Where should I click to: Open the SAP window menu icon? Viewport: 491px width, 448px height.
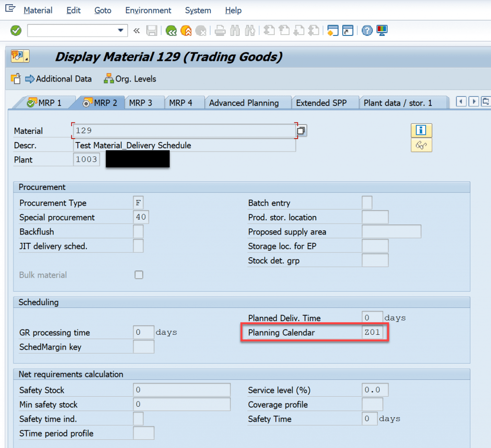[x=11, y=9]
